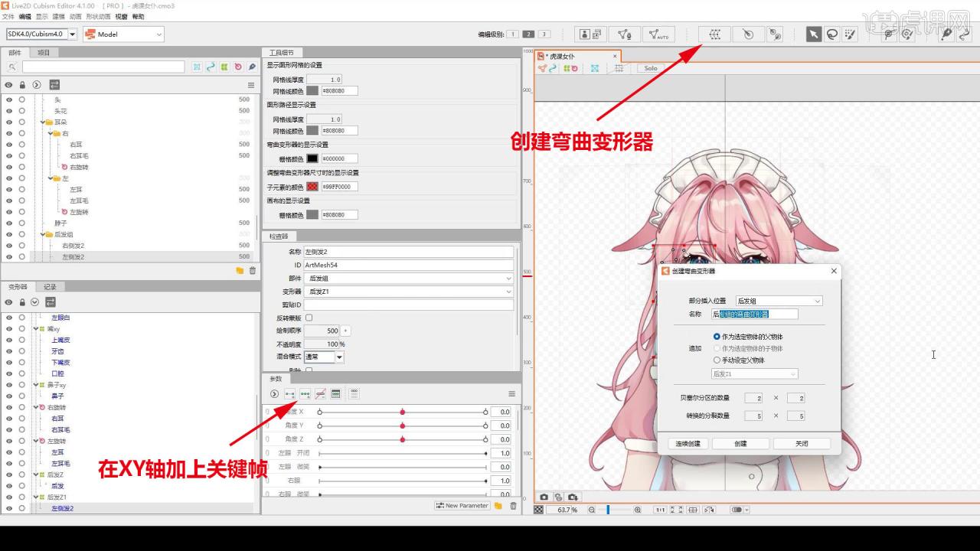Select the 虎课女仆 canvas tab
Viewport: 980px width, 551px height.
578,56
